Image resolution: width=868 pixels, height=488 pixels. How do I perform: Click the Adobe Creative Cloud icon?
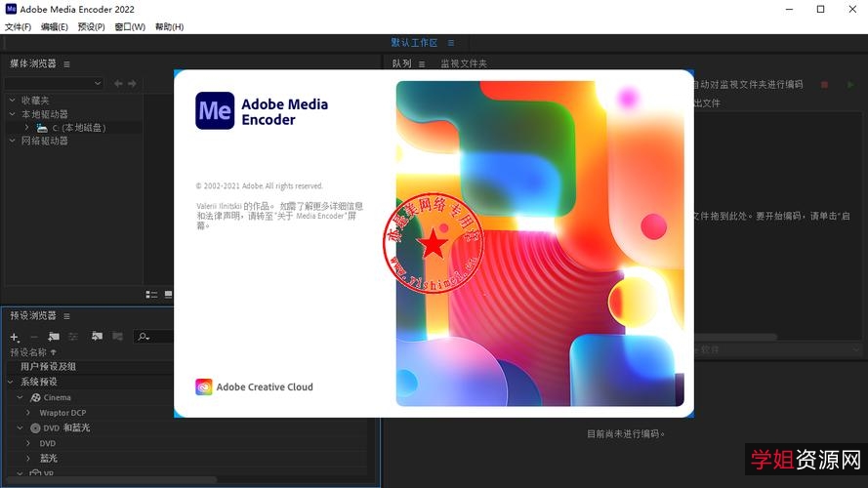point(204,386)
